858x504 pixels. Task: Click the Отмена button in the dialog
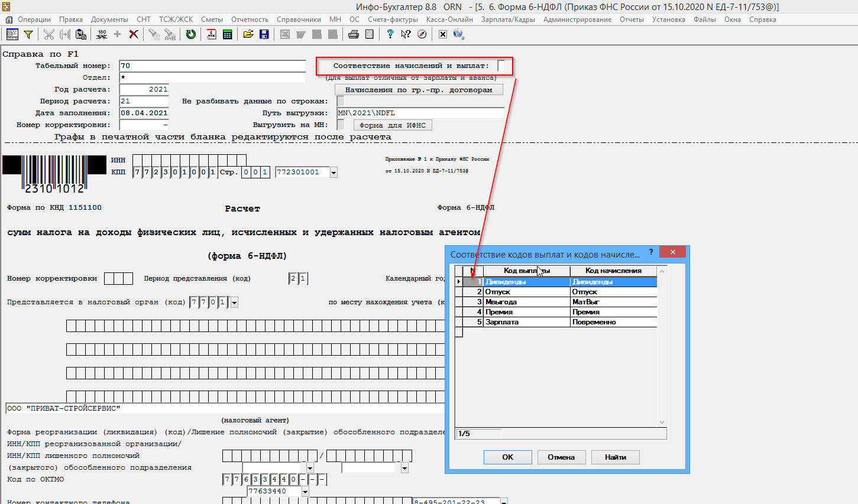coord(561,457)
